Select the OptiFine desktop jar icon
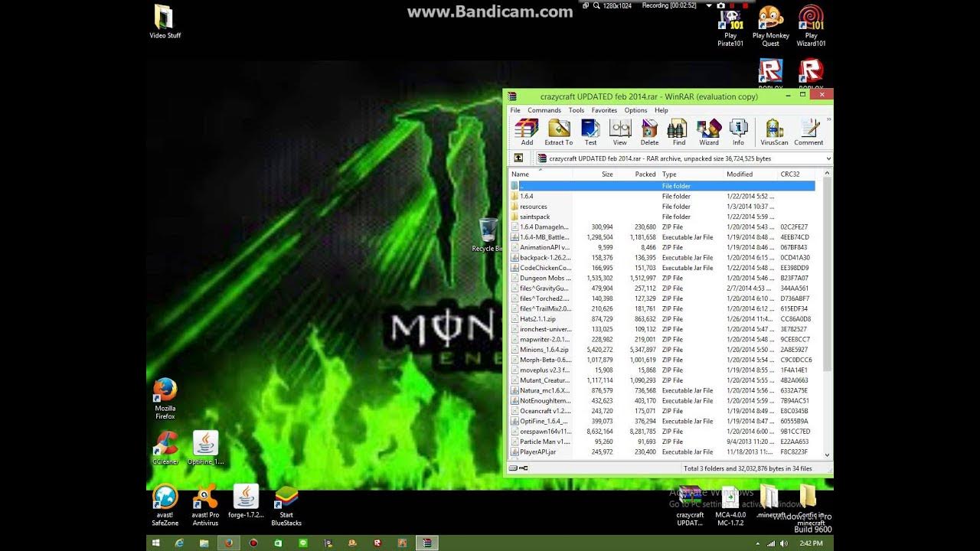 point(205,448)
